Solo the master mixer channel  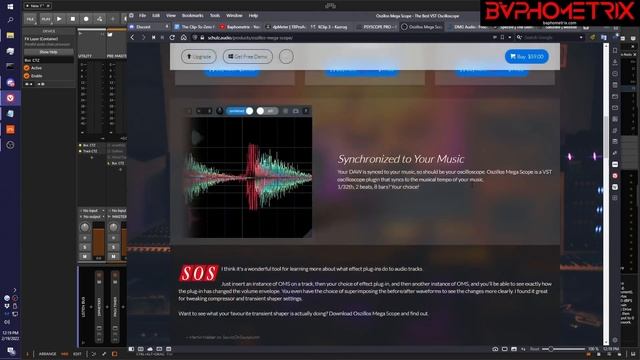tap(113, 247)
